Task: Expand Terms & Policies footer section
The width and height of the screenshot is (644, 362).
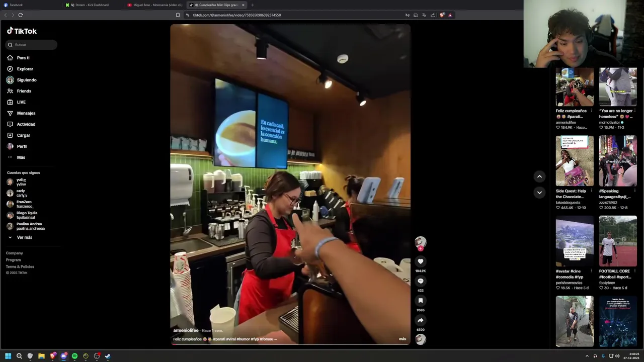Action: (20, 266)
